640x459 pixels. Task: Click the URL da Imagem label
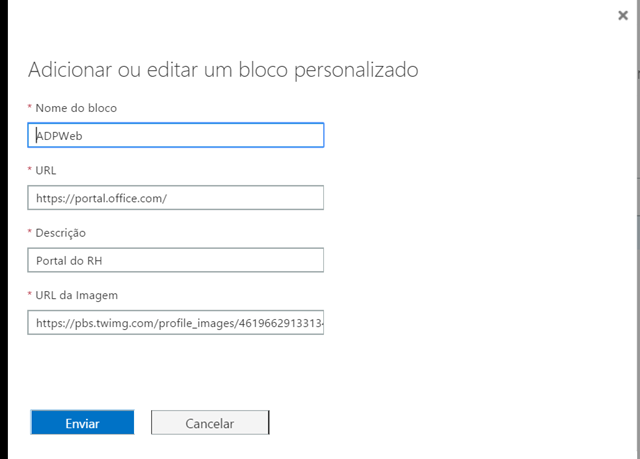78,295
